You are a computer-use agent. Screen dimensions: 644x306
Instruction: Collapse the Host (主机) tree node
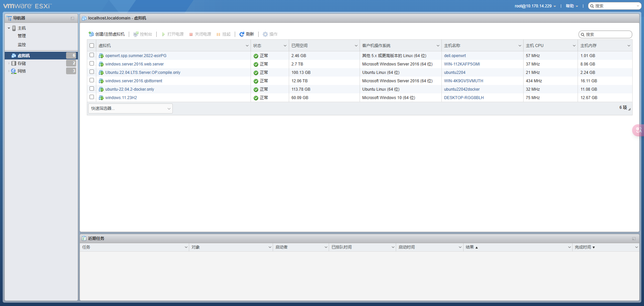tap(9, 28)
